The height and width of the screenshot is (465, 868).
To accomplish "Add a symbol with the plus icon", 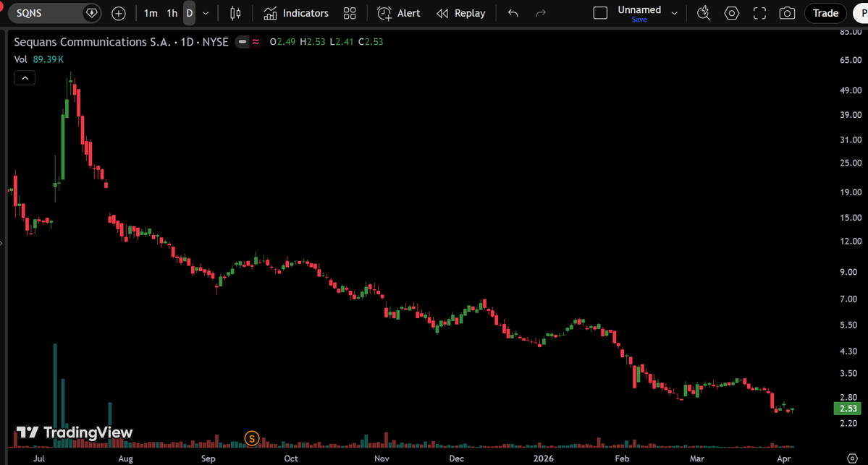I will tap(119, 13).
